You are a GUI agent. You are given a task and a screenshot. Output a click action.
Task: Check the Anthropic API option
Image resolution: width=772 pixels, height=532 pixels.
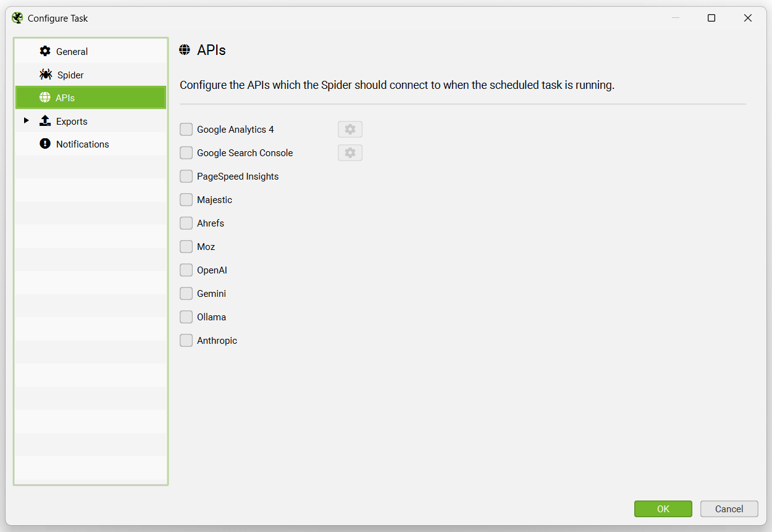coord(186,340)
